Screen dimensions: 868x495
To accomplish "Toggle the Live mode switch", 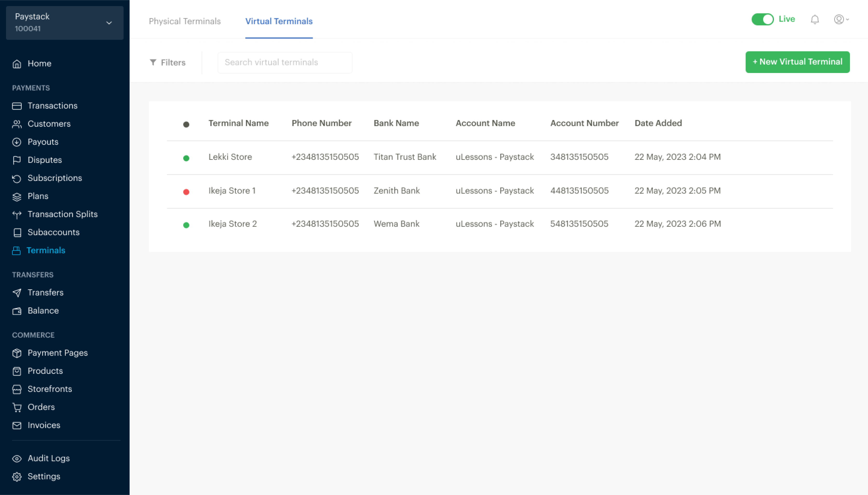I will pyautogui.click(x=762, y=19).
